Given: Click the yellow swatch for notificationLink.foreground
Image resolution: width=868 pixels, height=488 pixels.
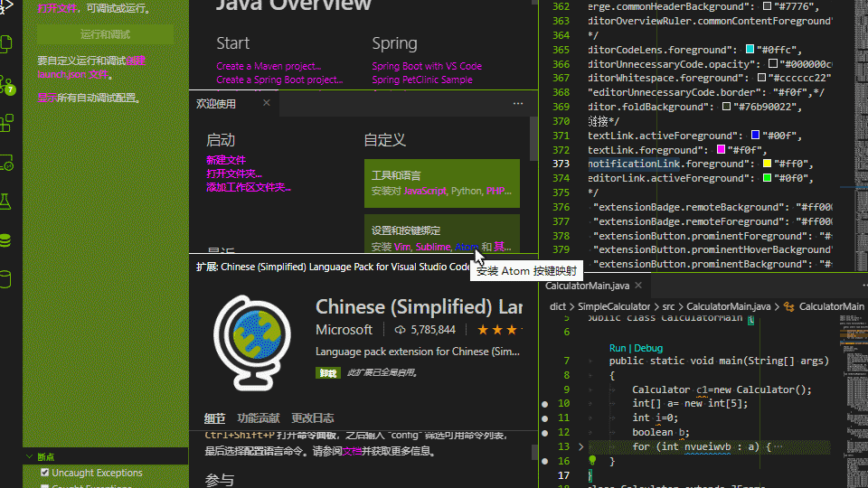Looking at the screenshot, I should click(767, 164).
